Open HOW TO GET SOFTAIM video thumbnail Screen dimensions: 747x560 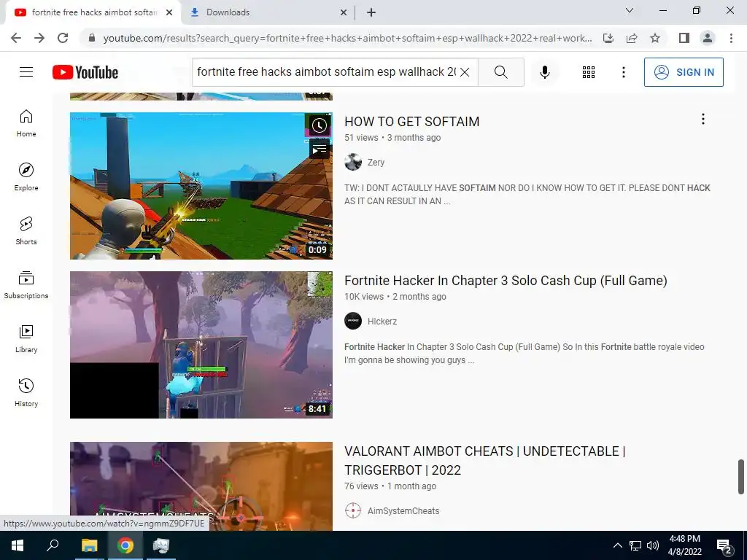point(201,186)
